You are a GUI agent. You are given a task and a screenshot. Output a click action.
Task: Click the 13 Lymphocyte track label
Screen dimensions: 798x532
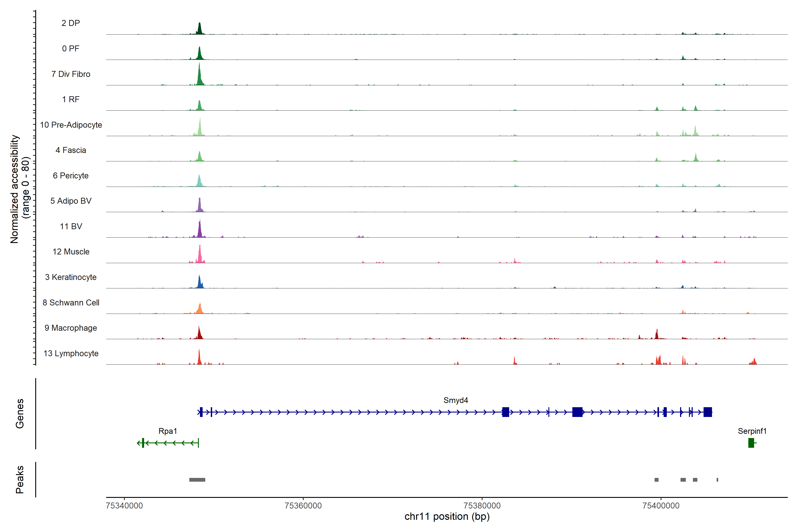(x=71, y=353)
